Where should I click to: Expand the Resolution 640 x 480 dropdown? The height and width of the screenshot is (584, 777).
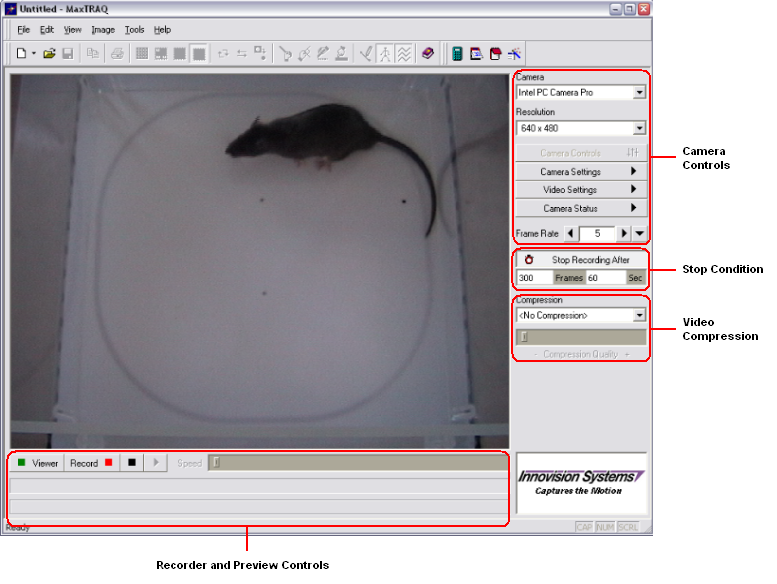tap(639, 129)
